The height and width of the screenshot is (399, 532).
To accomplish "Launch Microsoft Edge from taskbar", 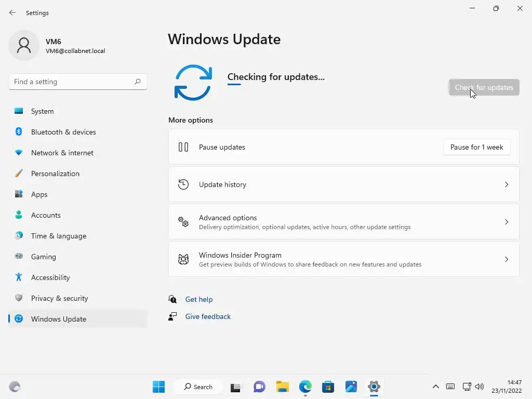I will click(305, 387).
